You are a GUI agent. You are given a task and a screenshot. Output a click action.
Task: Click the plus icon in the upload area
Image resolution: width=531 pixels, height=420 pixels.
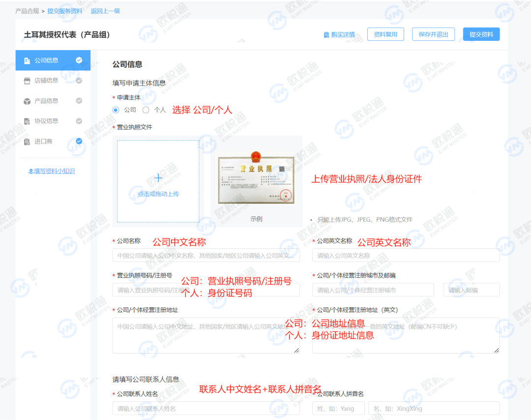coord(158,178)
